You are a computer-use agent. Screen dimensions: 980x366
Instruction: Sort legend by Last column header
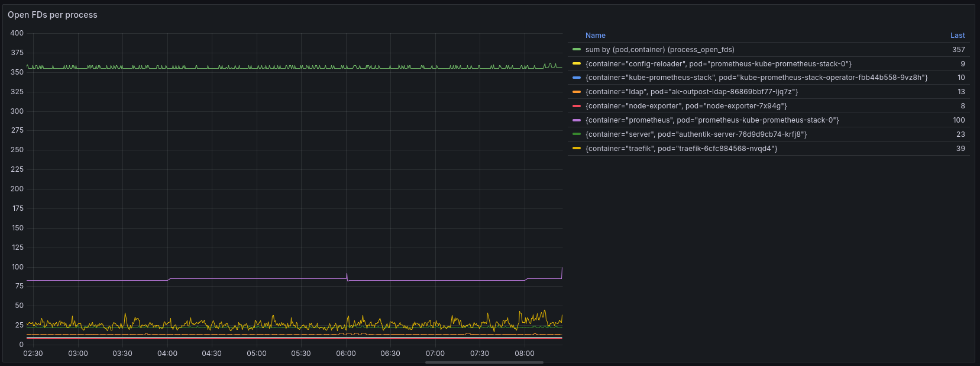click(x=958, y=36)
